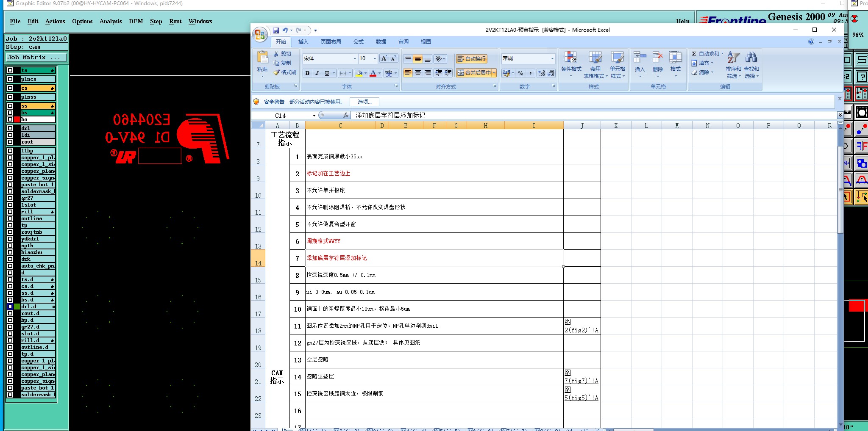The height and width of the screenshot is (431, 868).
Task: Undo last action in Excel
Action: 285,30
